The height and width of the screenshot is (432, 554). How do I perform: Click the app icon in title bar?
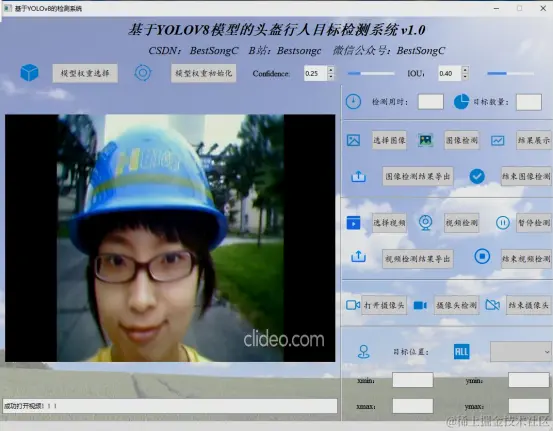(x=7, y=8)
